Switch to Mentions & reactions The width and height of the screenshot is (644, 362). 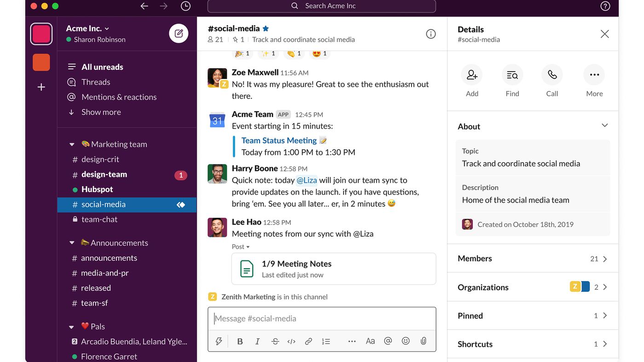click(119, 97)
